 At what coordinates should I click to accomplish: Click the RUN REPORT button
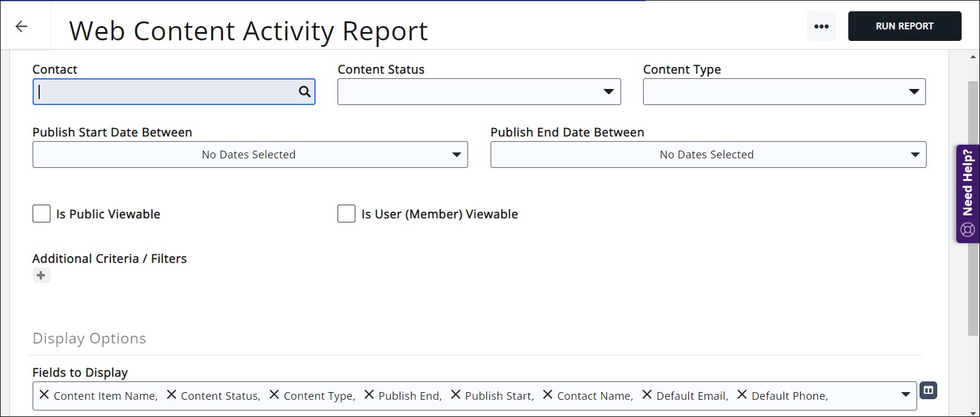[904, 26]
